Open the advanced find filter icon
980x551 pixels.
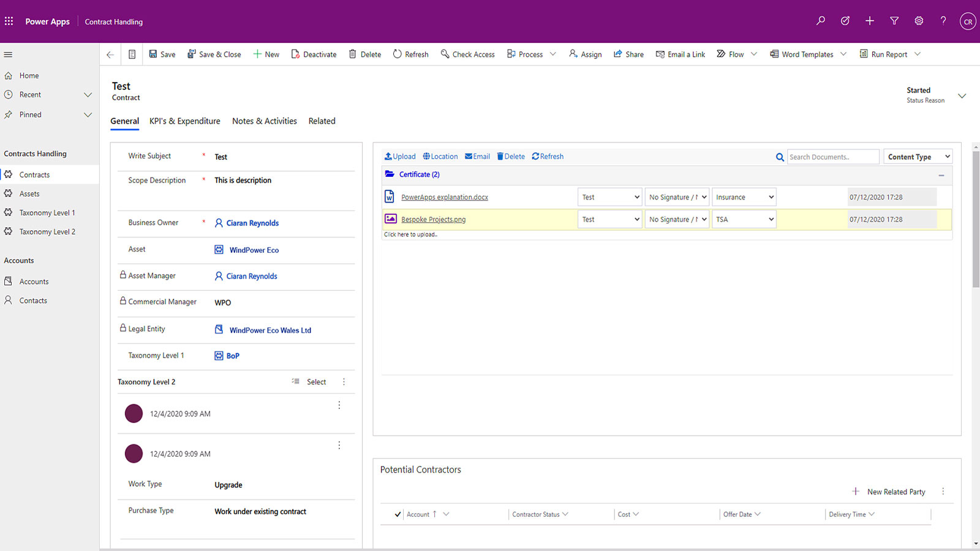click(x=894, y=21)
